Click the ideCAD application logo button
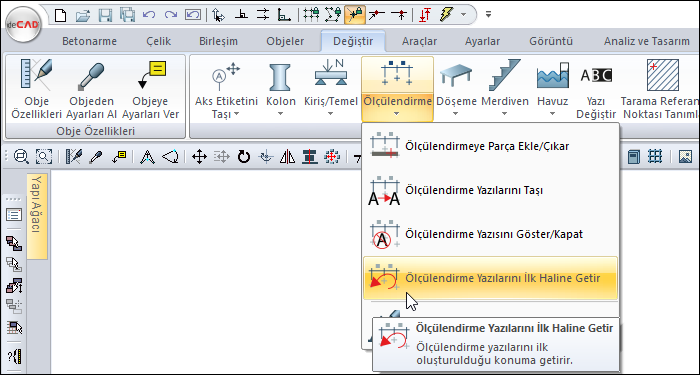Screen dimensions: 700x375 pos(23,25)
